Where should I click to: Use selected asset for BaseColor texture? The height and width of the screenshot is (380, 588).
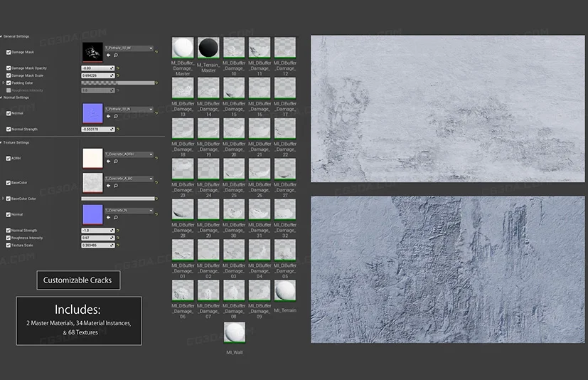(108, 186)
